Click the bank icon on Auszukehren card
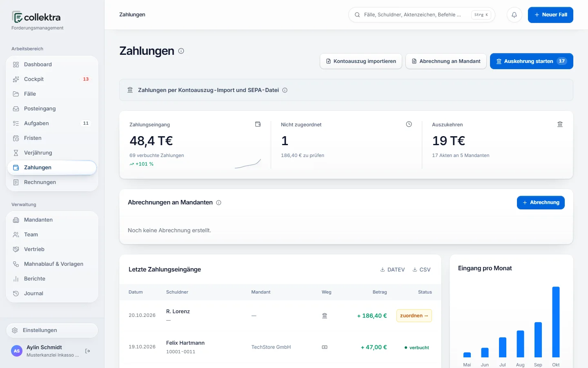The image size is (588, 368). [x=560, y=124]
